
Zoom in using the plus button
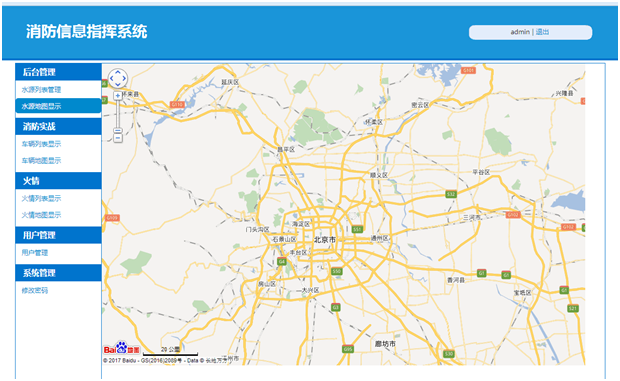[118, 96]
